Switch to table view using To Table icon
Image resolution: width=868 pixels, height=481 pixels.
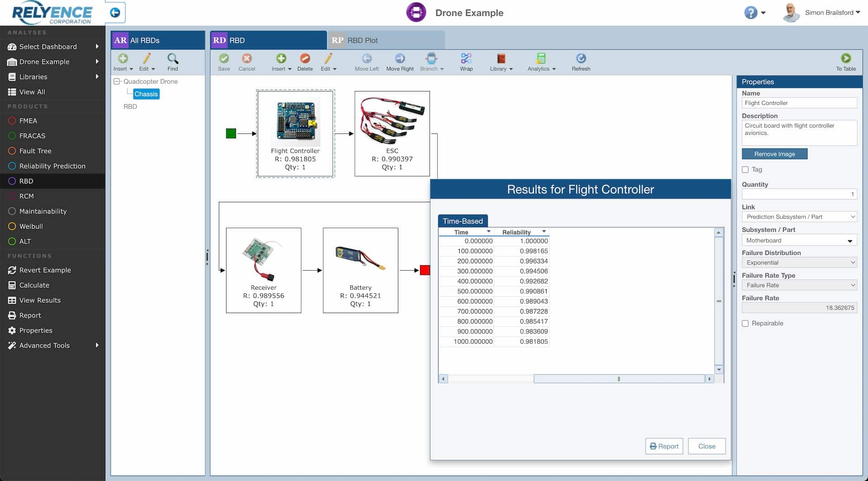(846, 62)
